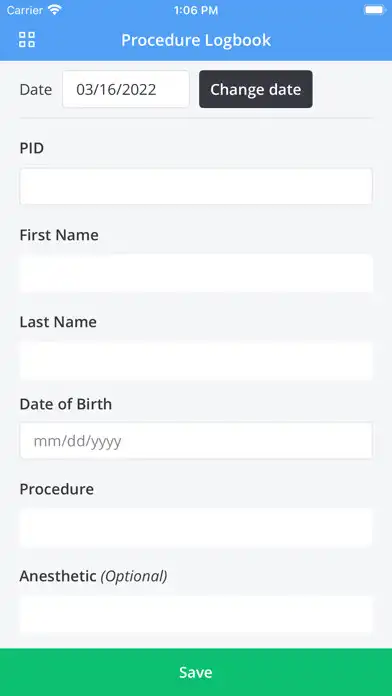
Task: Save the procedure entry
Action: pos(196,672)
